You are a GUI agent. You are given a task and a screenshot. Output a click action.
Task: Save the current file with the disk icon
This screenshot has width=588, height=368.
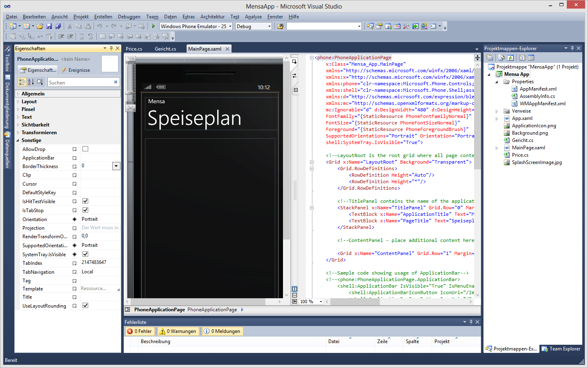49,26
